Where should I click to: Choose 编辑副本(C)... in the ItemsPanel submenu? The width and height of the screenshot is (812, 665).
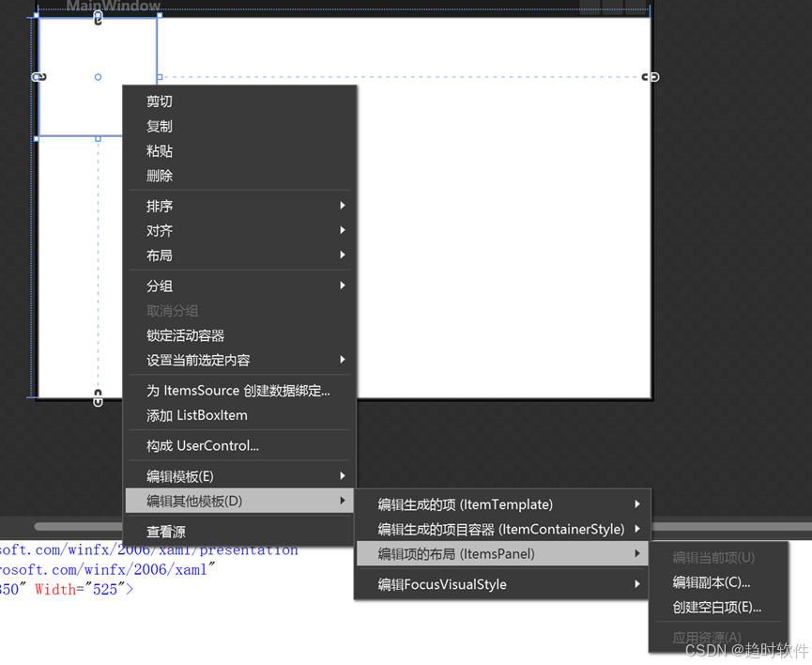(712, 582)
